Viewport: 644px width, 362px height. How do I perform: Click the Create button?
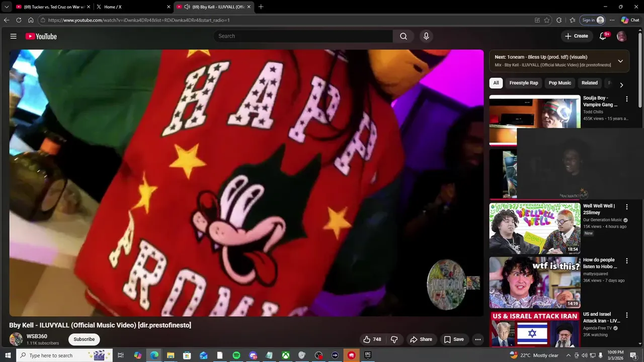tap(576, 36)
